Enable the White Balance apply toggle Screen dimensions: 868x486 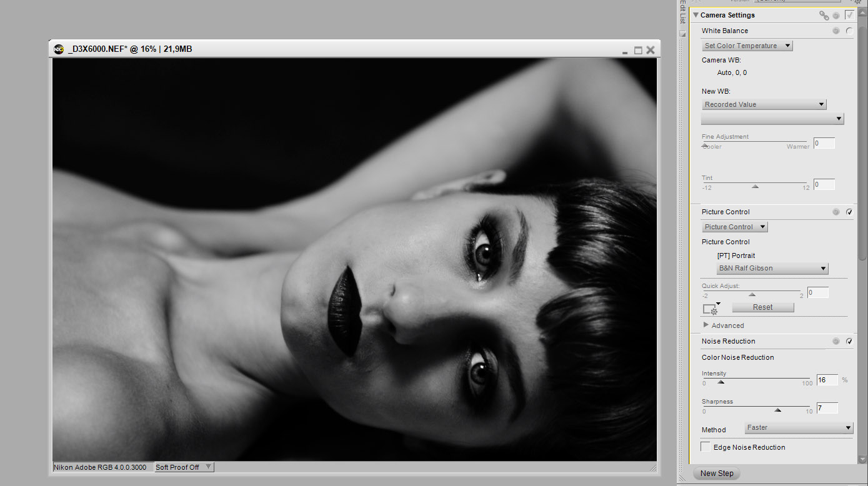point(849,31)
